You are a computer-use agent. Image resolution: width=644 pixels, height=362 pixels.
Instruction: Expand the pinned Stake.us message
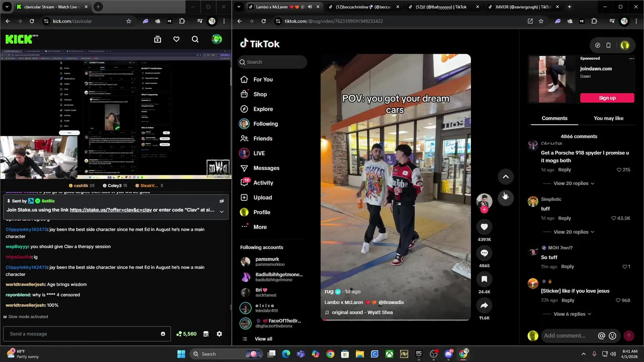(x=221, y=211)
